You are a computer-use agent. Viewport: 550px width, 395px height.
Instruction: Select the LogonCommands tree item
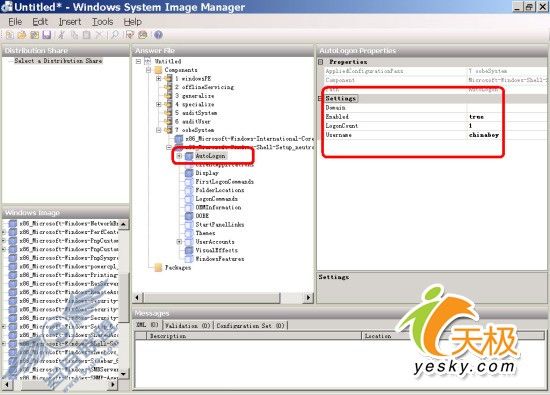[216, 199]
